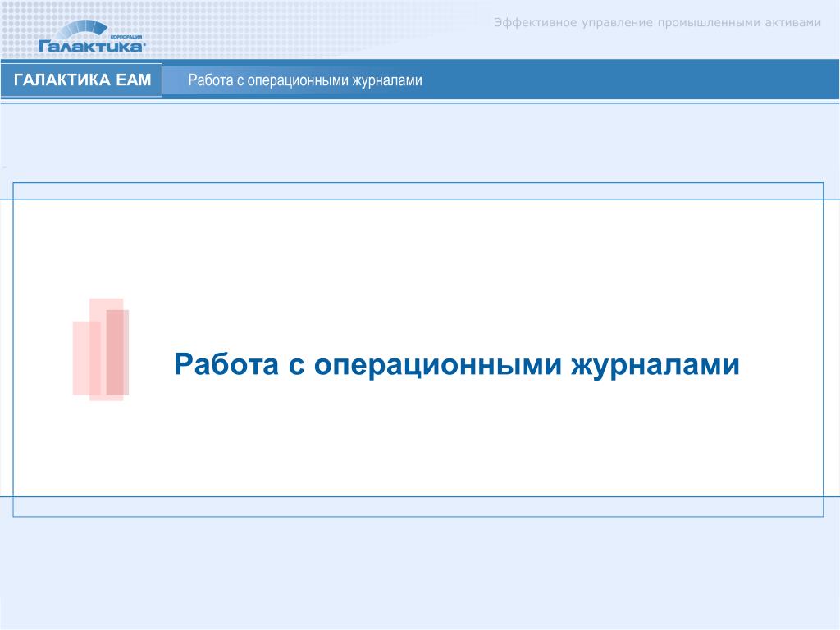Click header subtitle Работа с операционными журналами
The width and height of the screenshot is (840, 630).
[305, 80]
